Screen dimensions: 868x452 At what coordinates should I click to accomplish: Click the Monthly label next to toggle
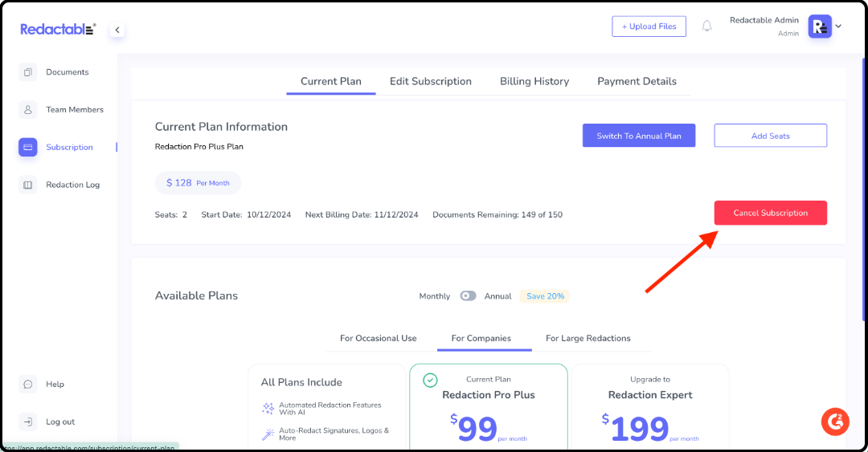tap(435, 296)
